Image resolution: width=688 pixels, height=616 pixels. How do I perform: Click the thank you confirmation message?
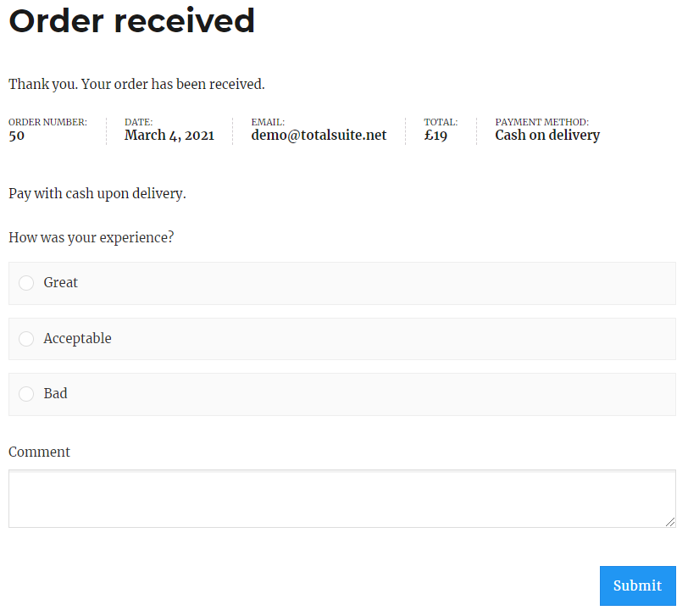click(137, 84)
